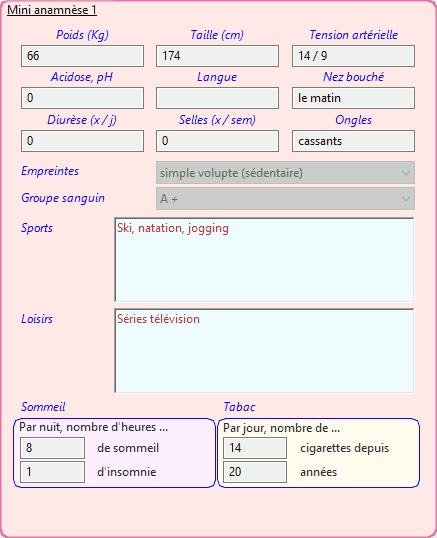
Task: Select the hours de sommeil field
Action: click(x=52, y=448)
